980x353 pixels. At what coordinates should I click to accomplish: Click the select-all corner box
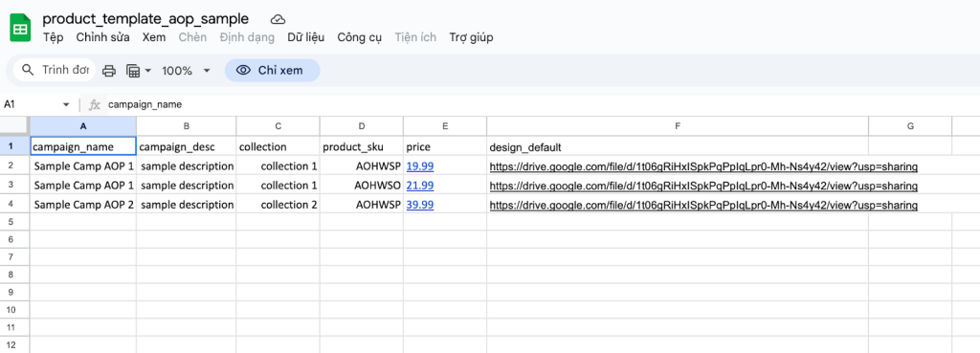(15, 126)
